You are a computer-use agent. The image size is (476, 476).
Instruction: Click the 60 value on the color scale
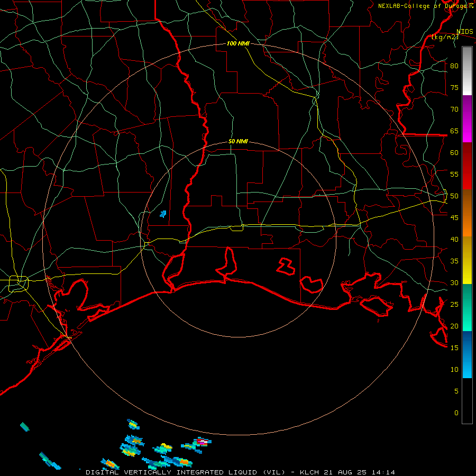click(454, 153)
